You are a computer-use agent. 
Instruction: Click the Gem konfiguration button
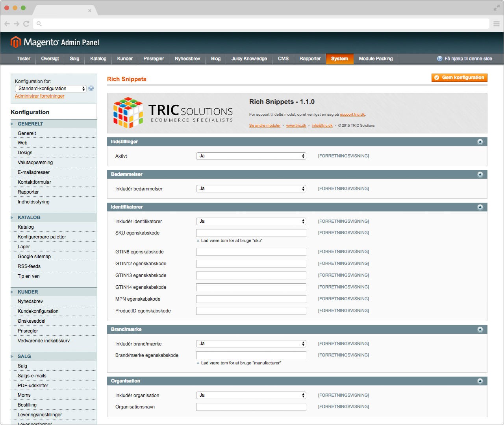click(x=459, y=78)
